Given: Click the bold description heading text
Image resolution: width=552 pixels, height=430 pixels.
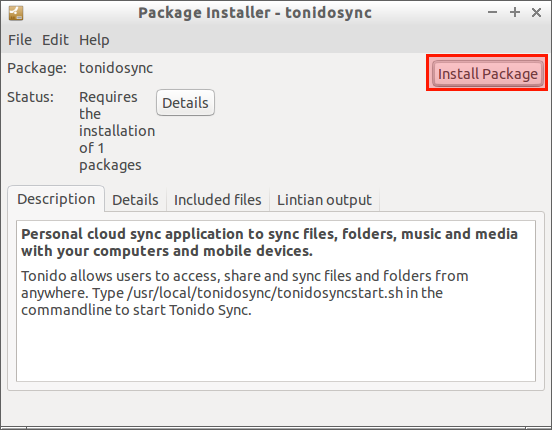Looking at the screenshot, I should coord(269,242).
